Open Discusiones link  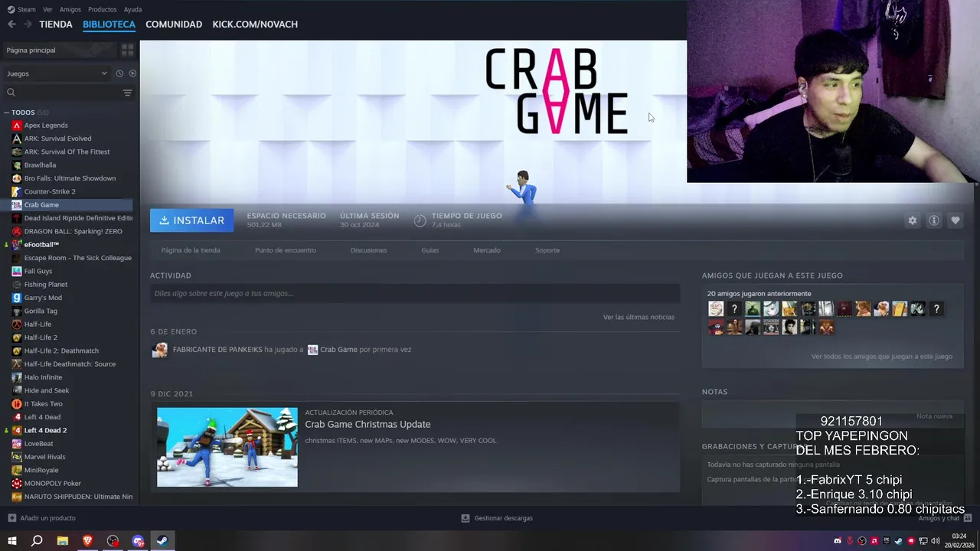[368, 250]
